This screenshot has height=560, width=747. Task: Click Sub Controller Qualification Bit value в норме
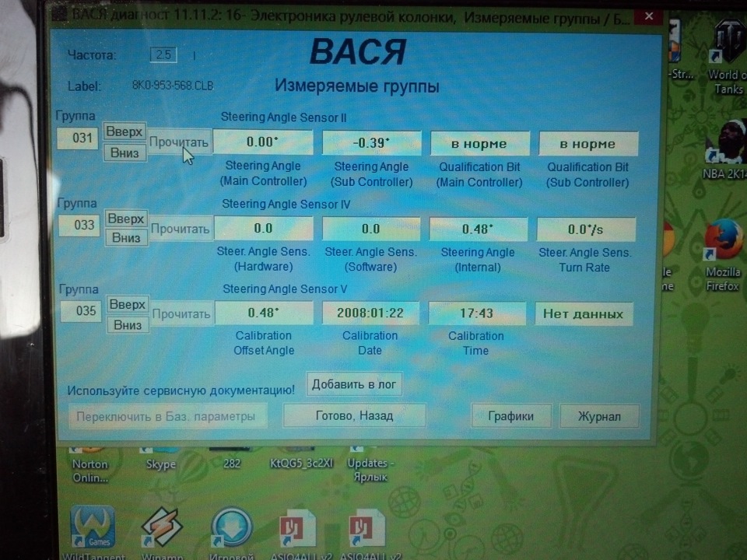click(588, 145)
